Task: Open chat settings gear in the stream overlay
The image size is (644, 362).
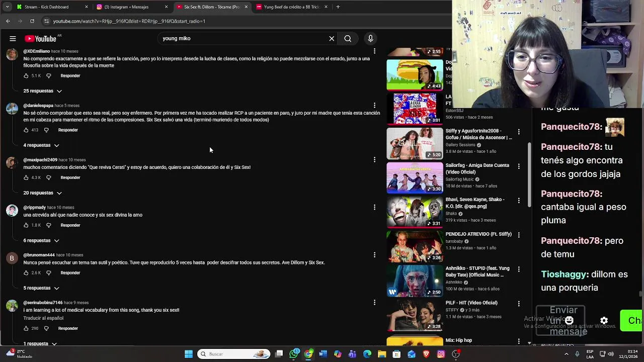Action: point(604,321)
